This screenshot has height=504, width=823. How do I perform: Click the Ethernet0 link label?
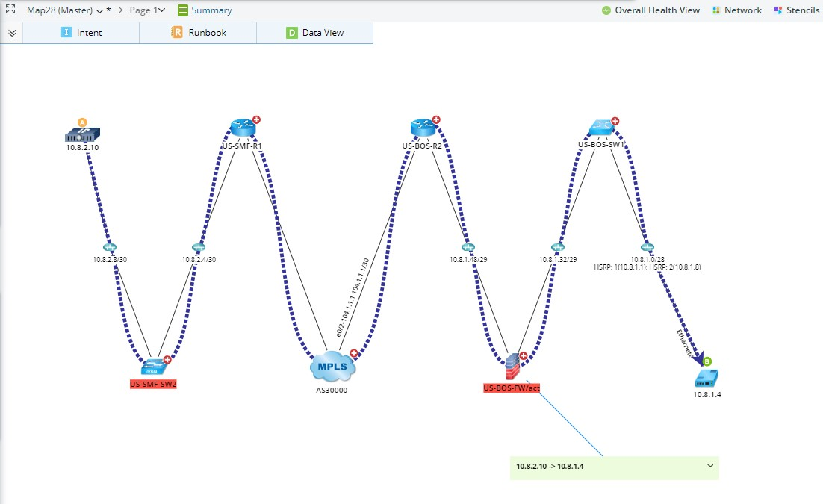coord(685,344)
